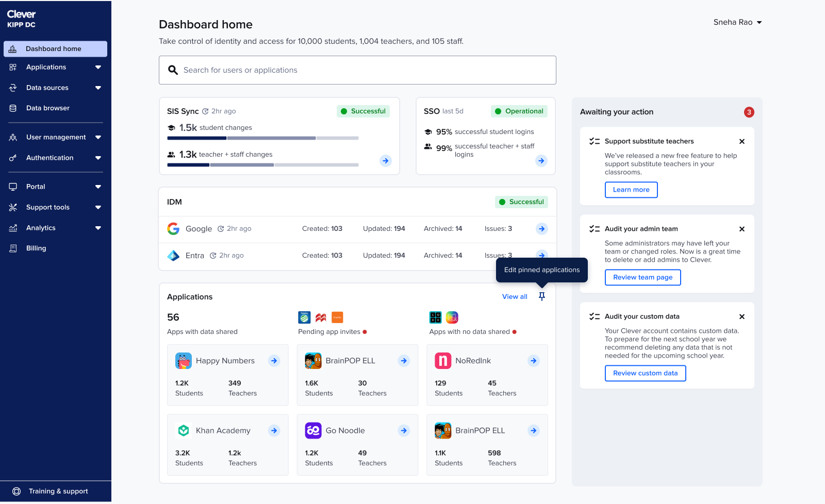The width and height of the screenshot is (825, 504).
Task: Click the NoRedInk app icon
Action: click(x=443, y=361)
